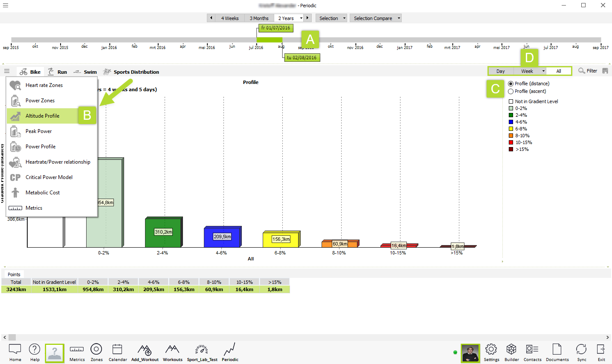The image size is (612, 364).
Task: Click the Sync icon
Action: (581, 350)
